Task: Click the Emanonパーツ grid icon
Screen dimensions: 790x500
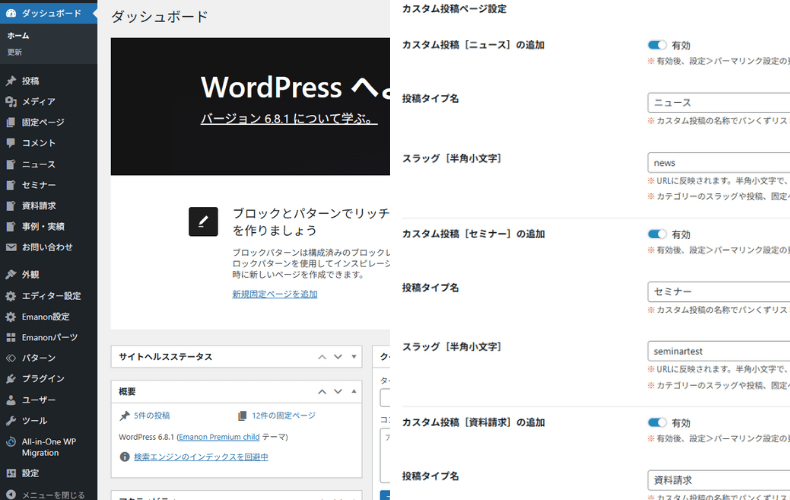Action: (x=11, y=337)
